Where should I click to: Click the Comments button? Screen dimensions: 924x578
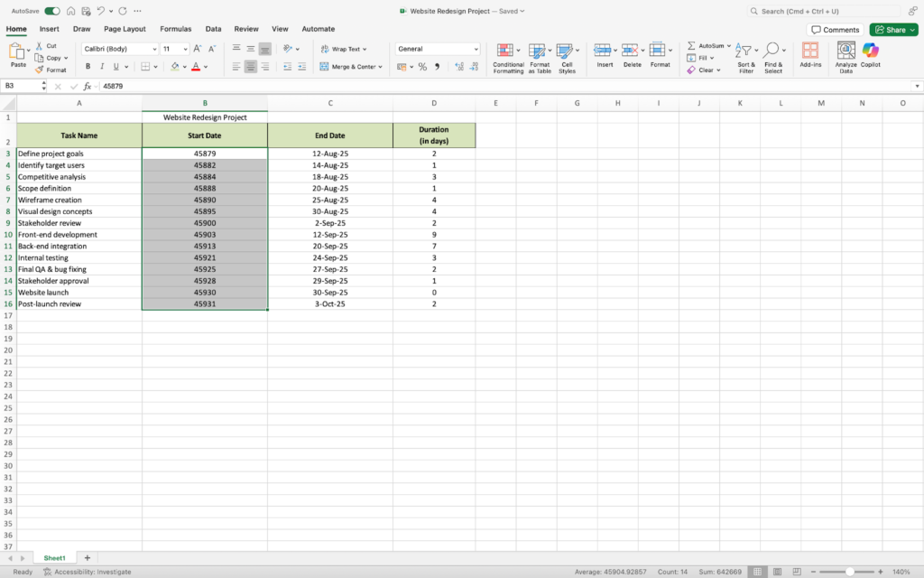click(835, 30)
